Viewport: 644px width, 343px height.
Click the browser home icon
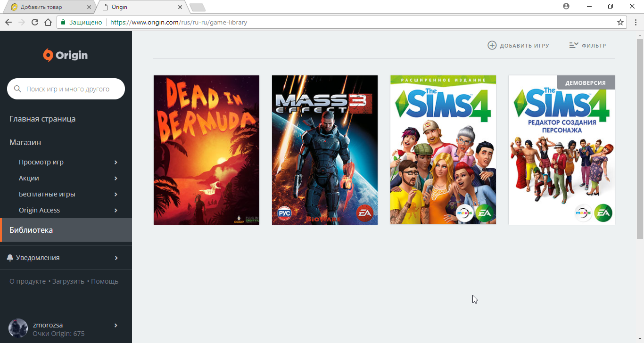pyautogui.click(x=48, y=22)
